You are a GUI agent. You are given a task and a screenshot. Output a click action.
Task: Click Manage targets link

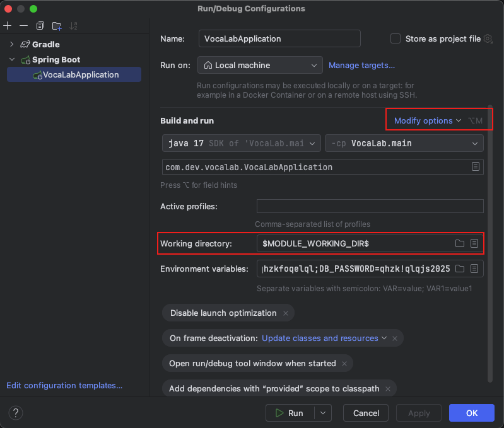coord(361,65)
